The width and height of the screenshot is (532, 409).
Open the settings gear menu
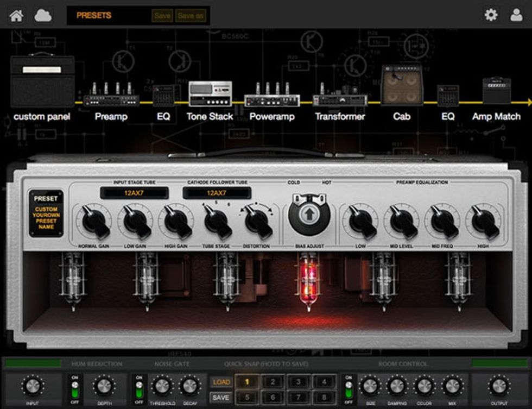coord(491,14)
